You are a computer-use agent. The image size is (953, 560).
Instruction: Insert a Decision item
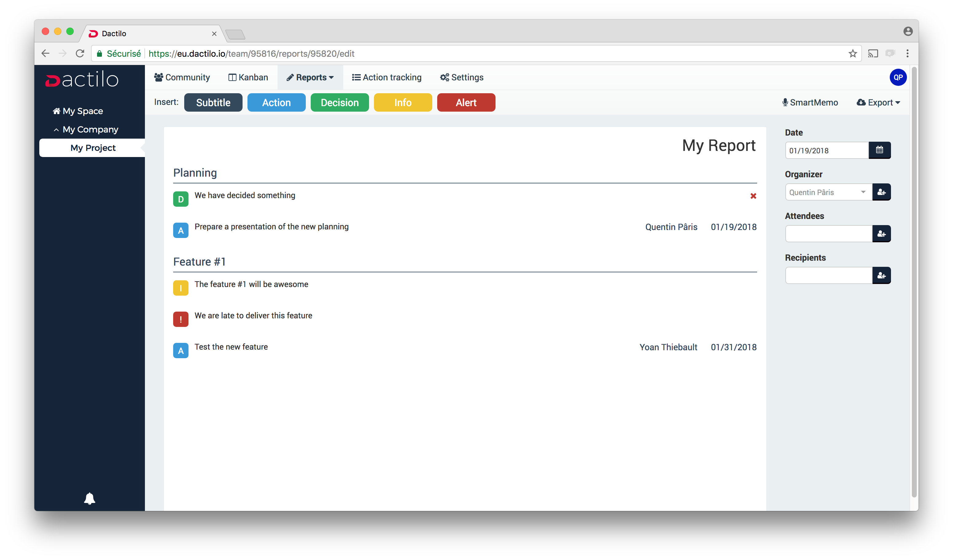pos(339,102)
